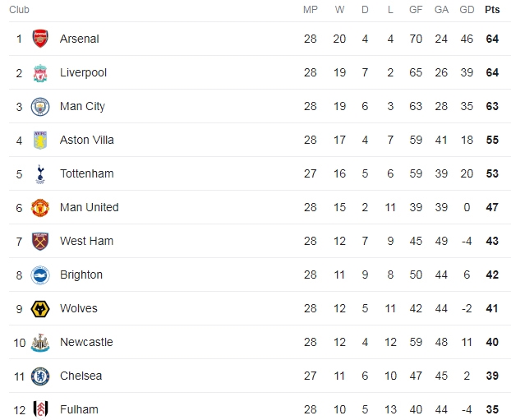
Task: Click the GD column header
Action: pos(467,10)
